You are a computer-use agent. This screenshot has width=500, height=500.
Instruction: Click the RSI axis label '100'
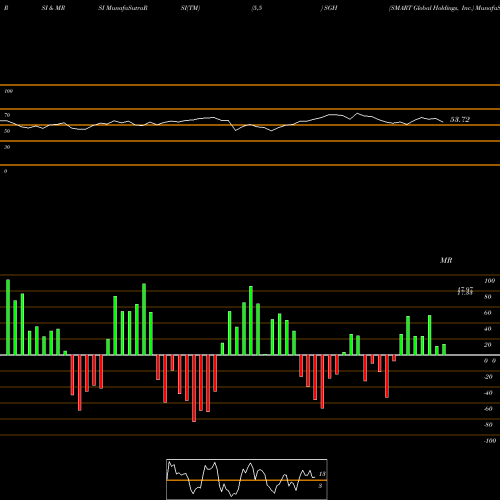tap(8, 91)
